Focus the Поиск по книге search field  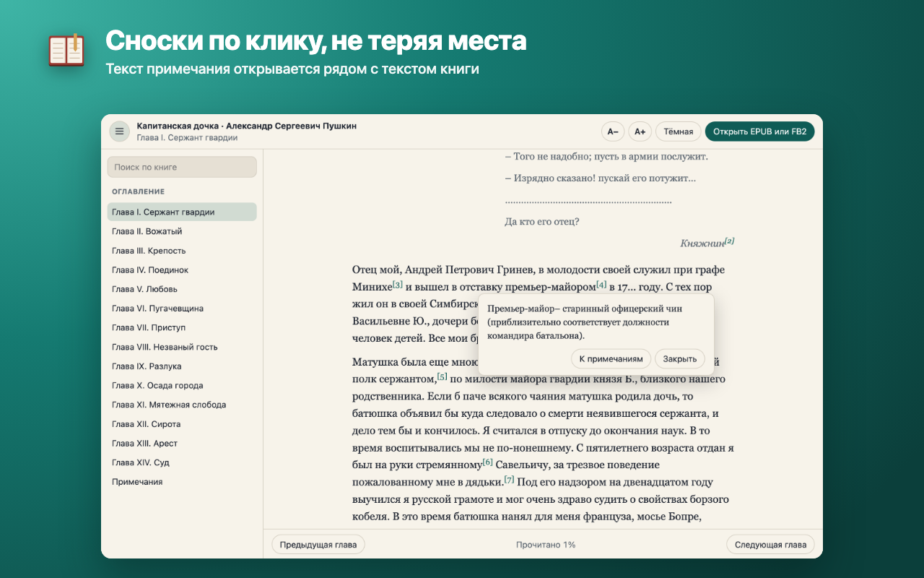click(x=182, y=167)
